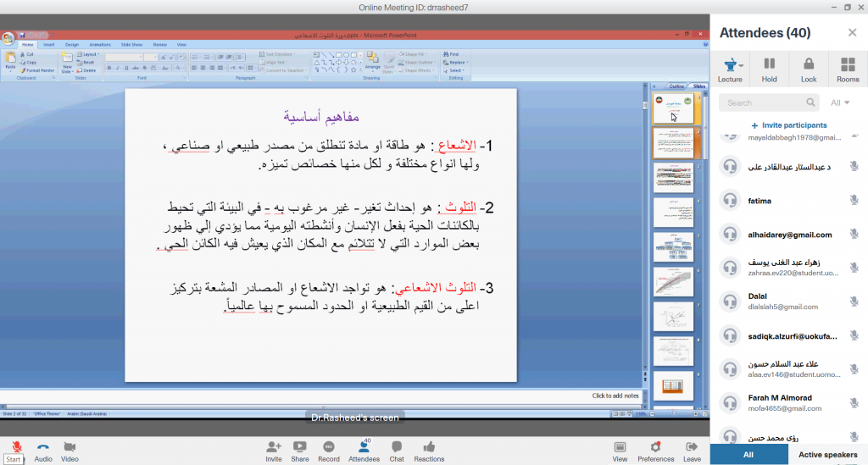Image resolution: width=868 pixels, height=465 pixels.
Task: Click the Invite participants link
Action: click(788, 125)
